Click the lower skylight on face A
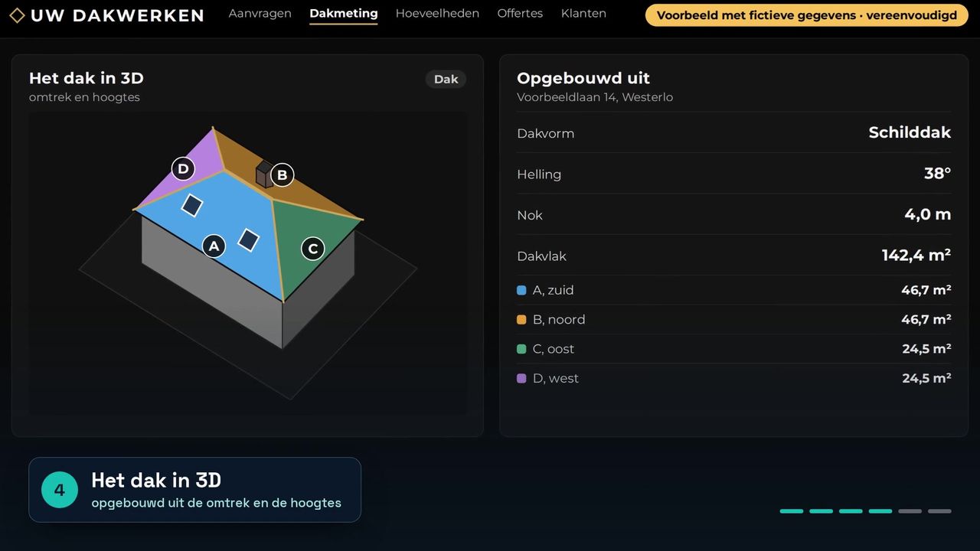The width and height of the screenshot is (980, 551). point(248,240)
